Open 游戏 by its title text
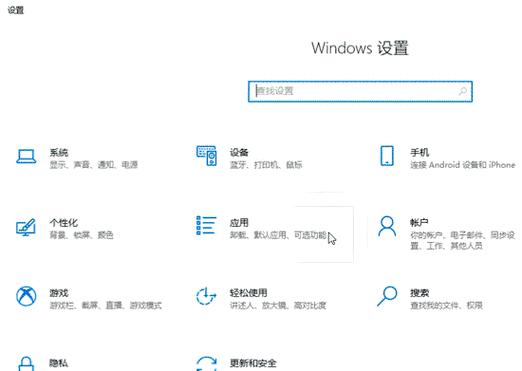The width and height of the screenshot is (522, 371). 59,293
